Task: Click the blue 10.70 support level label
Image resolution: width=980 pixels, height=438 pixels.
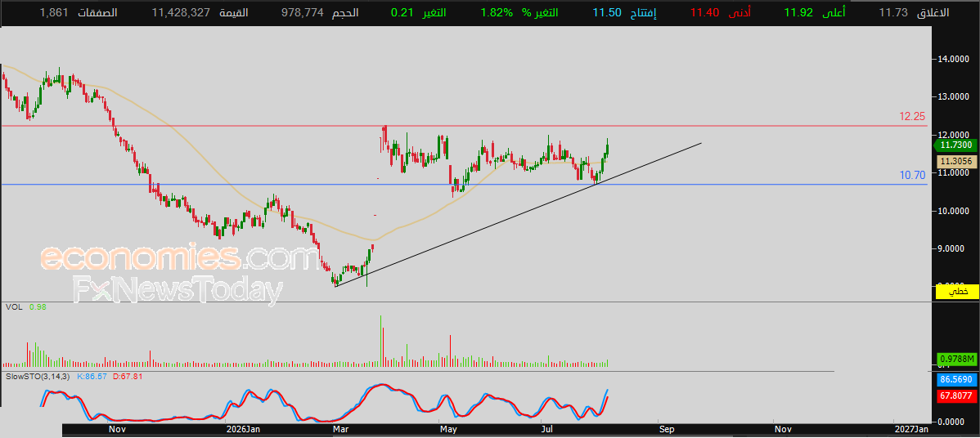Action: click(x=912, y=176)
